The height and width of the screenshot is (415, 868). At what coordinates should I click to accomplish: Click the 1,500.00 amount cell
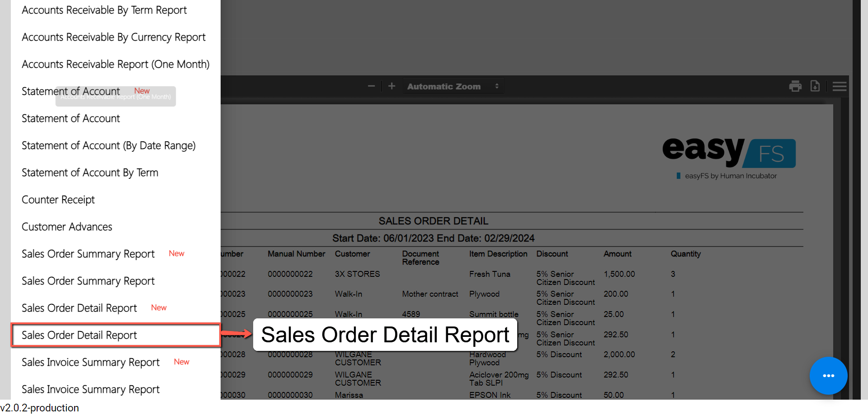[619, 274]
